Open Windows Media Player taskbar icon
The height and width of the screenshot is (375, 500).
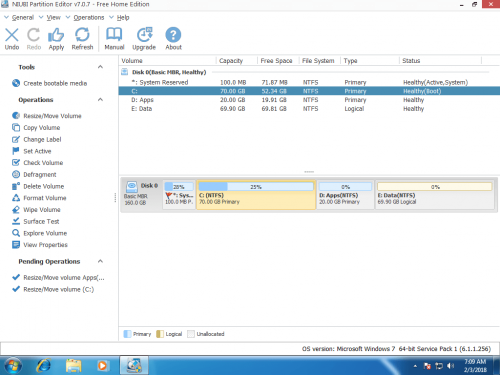point(102,366)
